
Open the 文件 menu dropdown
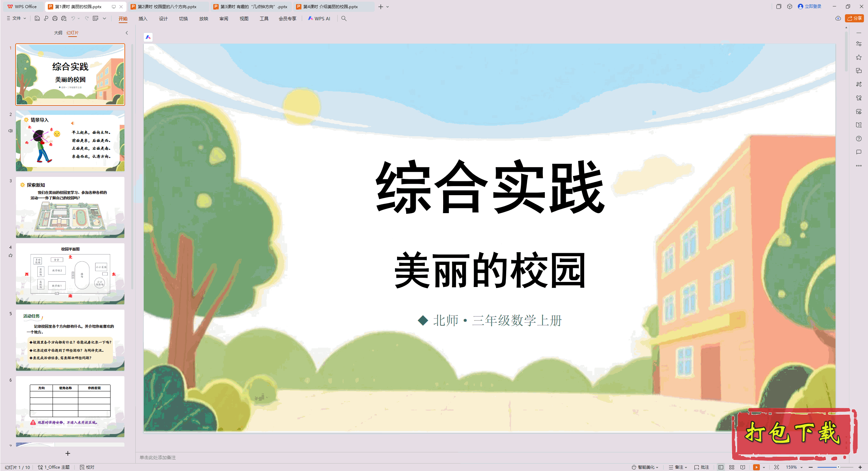point(16,18)
